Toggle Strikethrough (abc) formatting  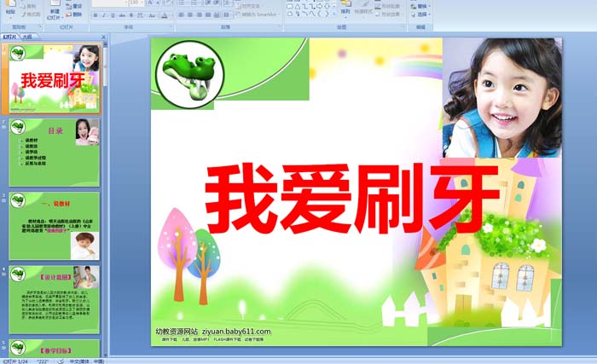tap(122, 15)
